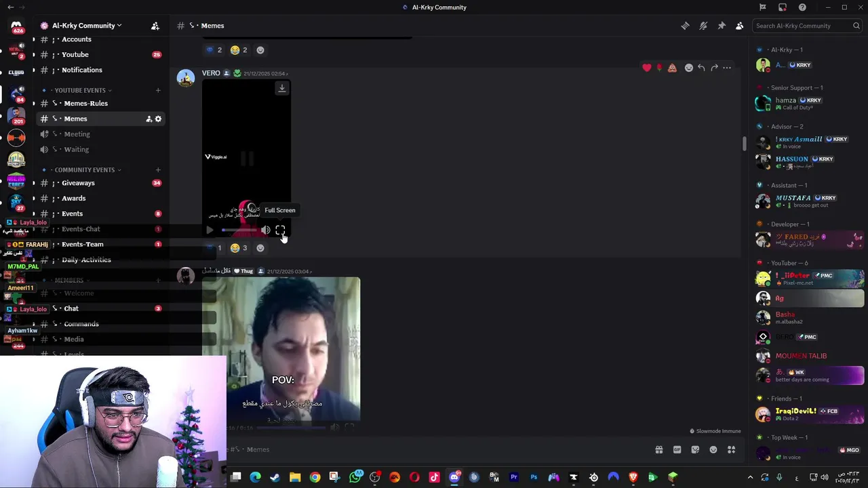Open apps icon in message bar
Image resolution: width=868 pixels, height=488 pixels.
click(732, 449)
